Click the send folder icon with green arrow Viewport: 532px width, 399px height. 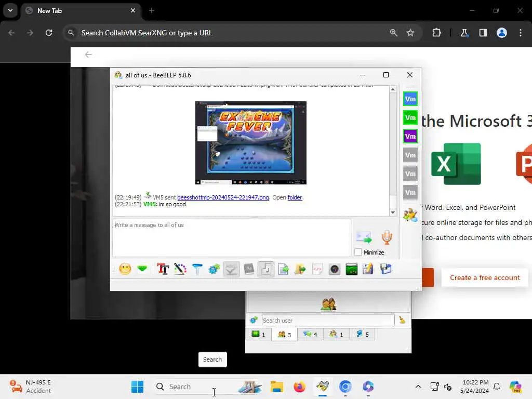point(300,270)
